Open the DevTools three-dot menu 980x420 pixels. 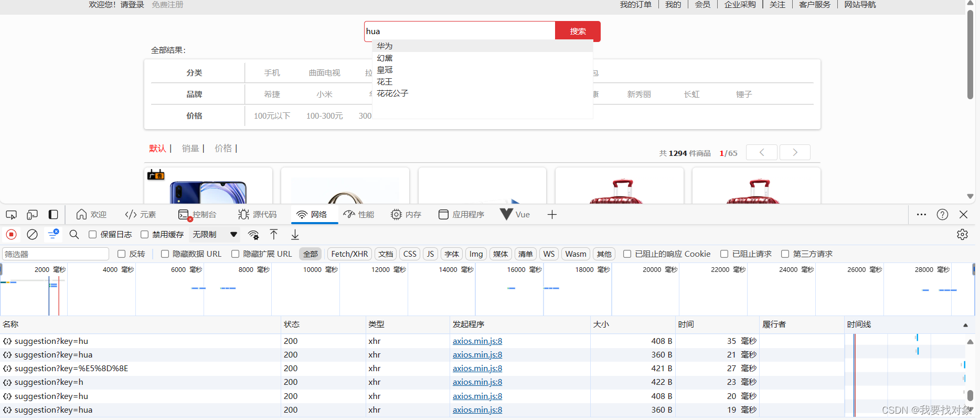[921, 215]
